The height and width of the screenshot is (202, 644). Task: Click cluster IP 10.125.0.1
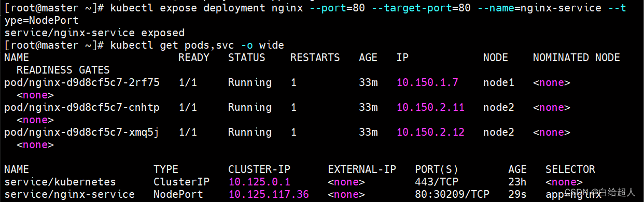pyautogui.click(x=259, y=182)
